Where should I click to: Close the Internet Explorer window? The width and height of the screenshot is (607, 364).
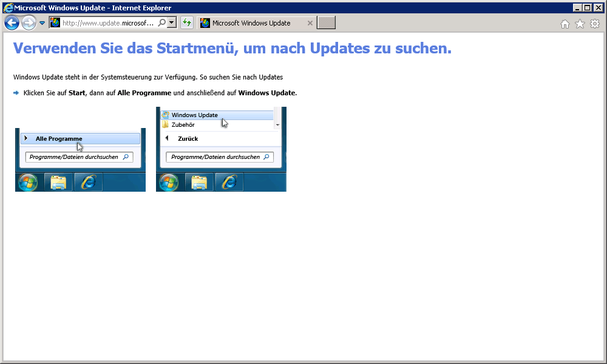pyautogui.click(x=598, y=8)
